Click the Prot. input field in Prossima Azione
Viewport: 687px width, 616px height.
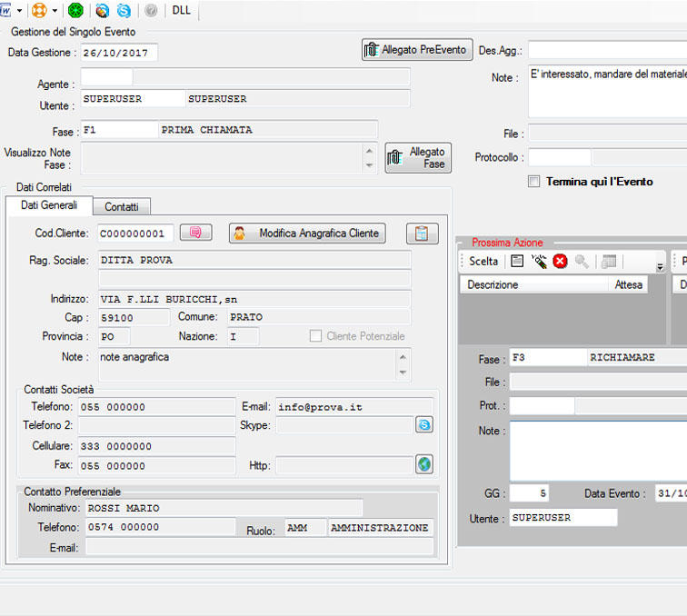(542, 406)
